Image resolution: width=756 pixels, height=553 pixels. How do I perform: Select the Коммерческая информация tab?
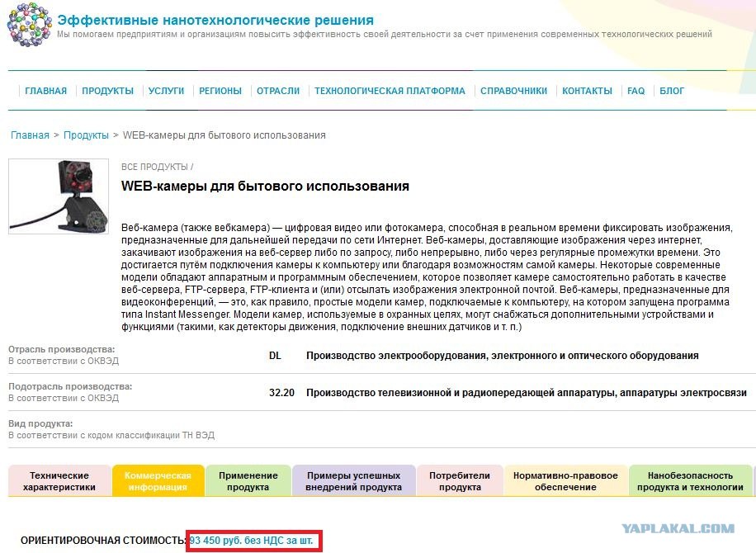click(158, 481)
